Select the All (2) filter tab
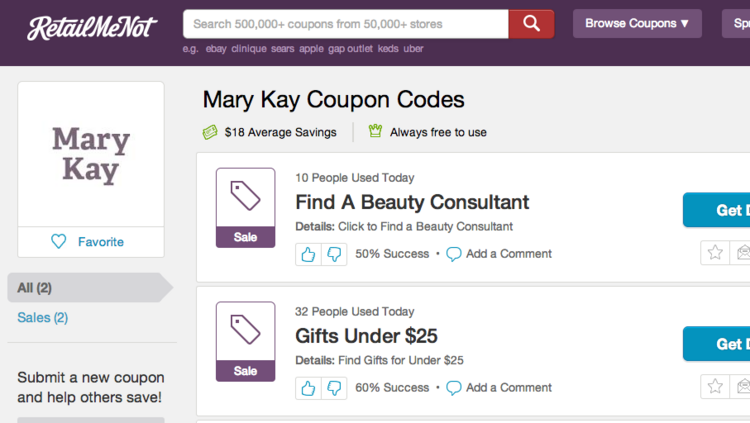The width and height of the screenshot is (750, 423). tap(35, 288)
